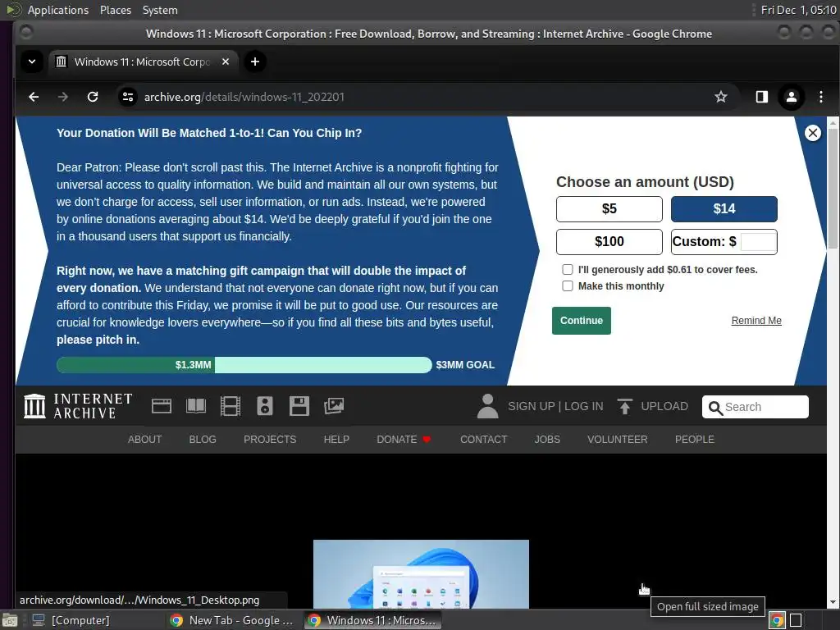Reload the page
The image size is (840, 630).
(x=93, y=97)
